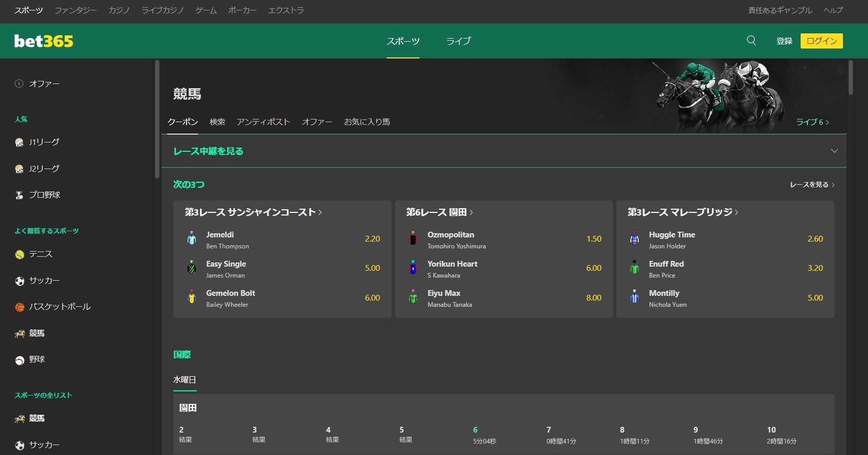This screenshot has height=455, width=868.
Task: Click the オファー coin icon in sidebar
Action: (x=19, y=83)
